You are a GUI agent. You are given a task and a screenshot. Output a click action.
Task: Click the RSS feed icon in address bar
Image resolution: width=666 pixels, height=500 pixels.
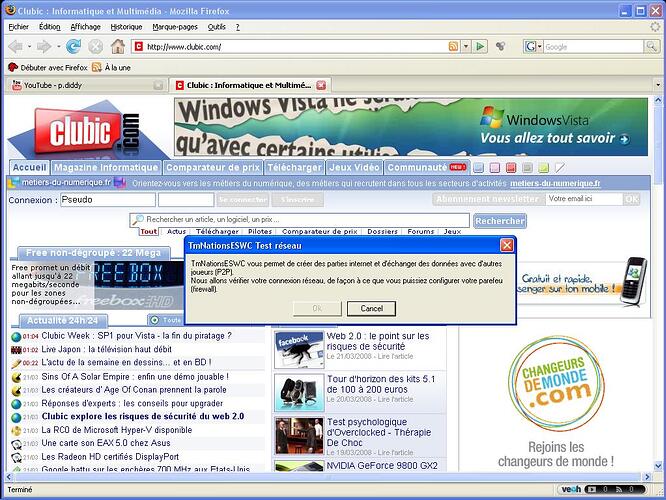[x=454, y=46]
